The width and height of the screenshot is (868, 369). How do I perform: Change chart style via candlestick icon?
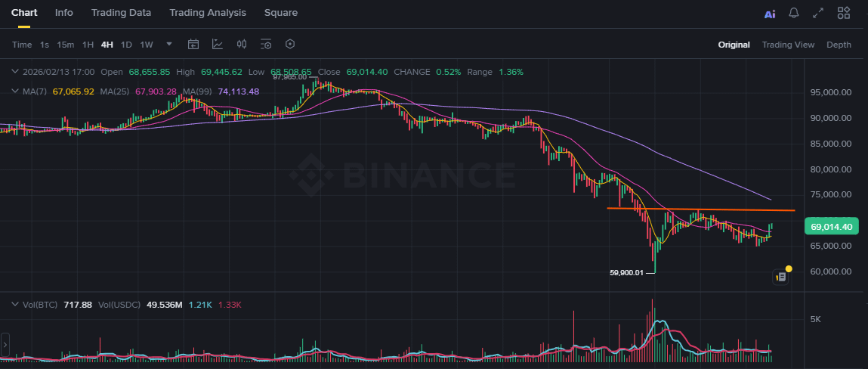(x=242, y=45)
